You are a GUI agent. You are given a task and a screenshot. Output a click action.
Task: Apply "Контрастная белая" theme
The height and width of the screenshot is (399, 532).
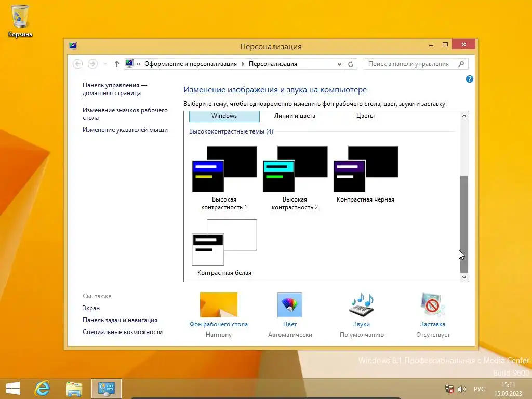point(224,248)
